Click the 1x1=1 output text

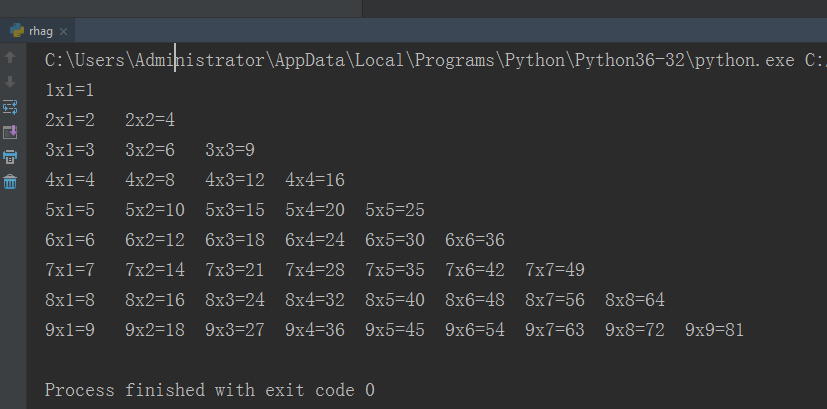(70, 90)
